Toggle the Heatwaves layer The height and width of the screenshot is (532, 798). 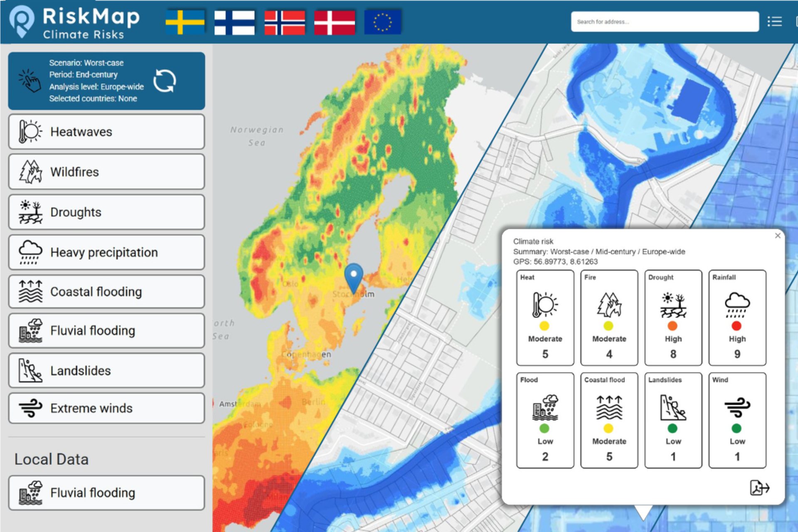point(106,132)
